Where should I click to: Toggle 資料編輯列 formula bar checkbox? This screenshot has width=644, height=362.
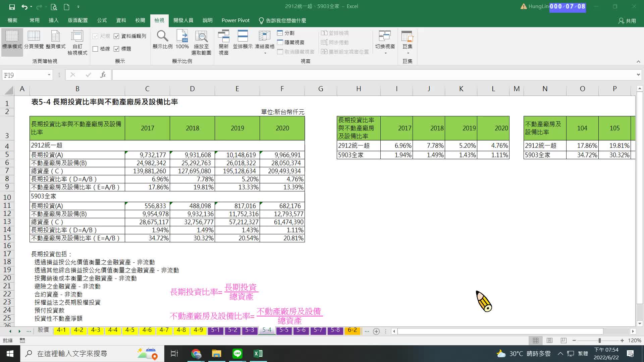[x=116, y=36]
